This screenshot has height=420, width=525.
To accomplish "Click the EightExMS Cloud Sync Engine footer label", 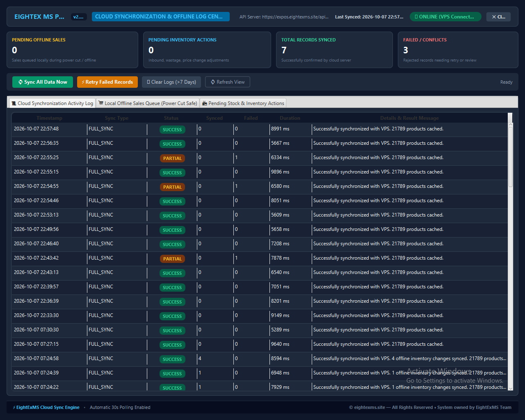I will [x=46, y=407].
